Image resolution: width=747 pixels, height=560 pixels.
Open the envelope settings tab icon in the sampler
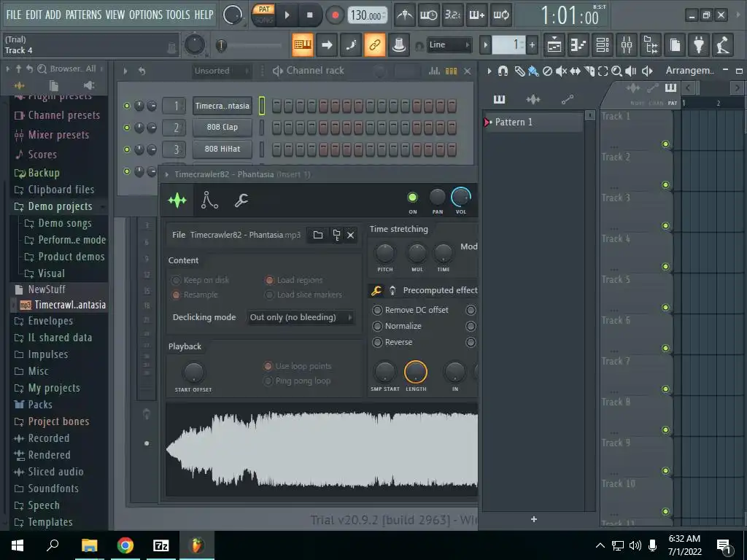pyautogui.click(x=209, y=201)
